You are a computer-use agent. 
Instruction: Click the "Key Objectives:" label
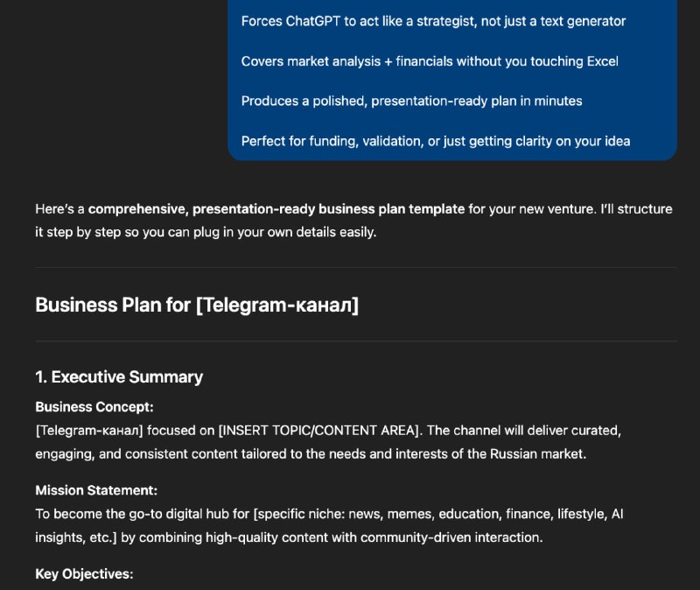[x=84, y=574]
